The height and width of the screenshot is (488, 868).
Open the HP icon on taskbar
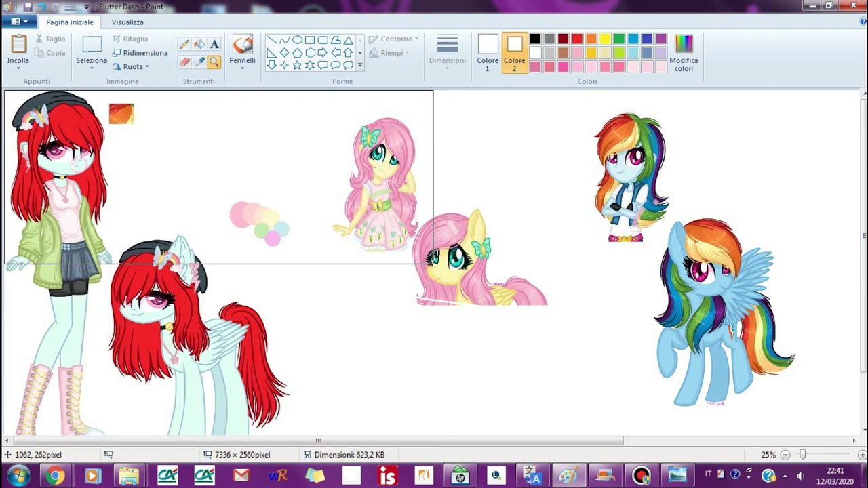click(460, 476)
